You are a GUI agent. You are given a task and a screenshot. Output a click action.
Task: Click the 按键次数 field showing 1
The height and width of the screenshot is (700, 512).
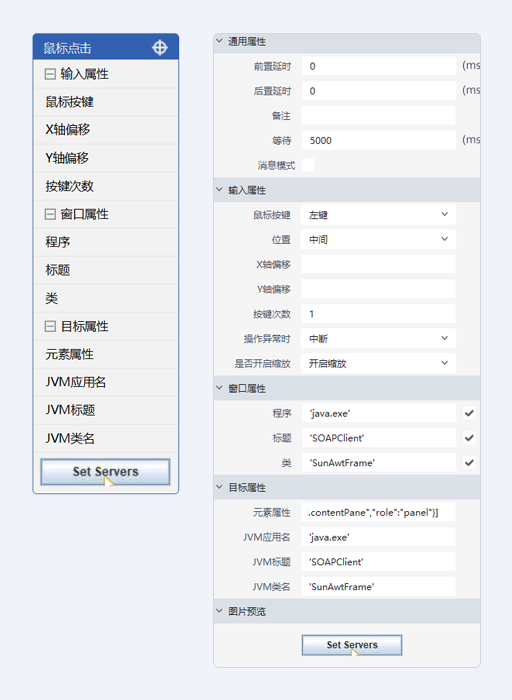(x=379, y=314)
